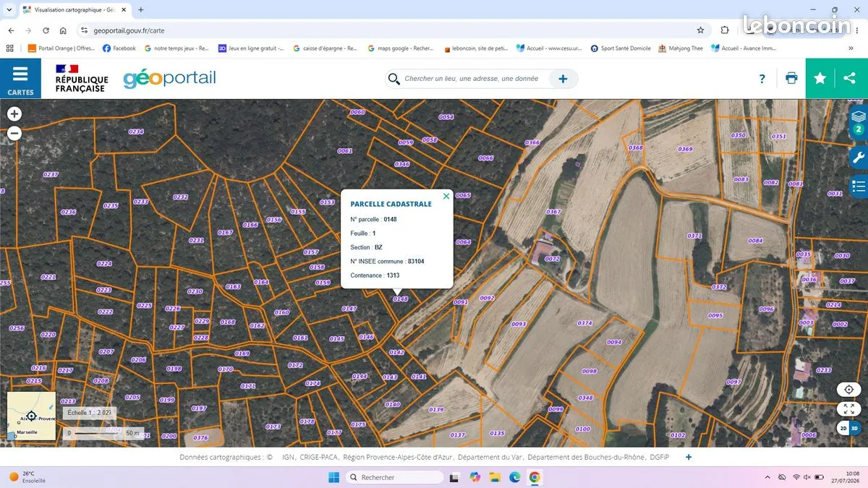Screen dimensions: 868x488
Task: Show hidden system tray icons
Action: pyautogui.click(x=767, y=477)
